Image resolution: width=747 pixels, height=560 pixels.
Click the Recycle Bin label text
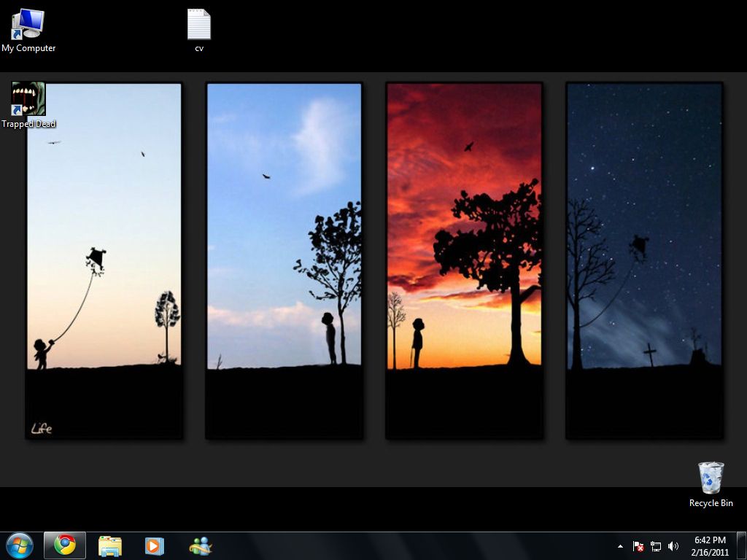[711, 503]
